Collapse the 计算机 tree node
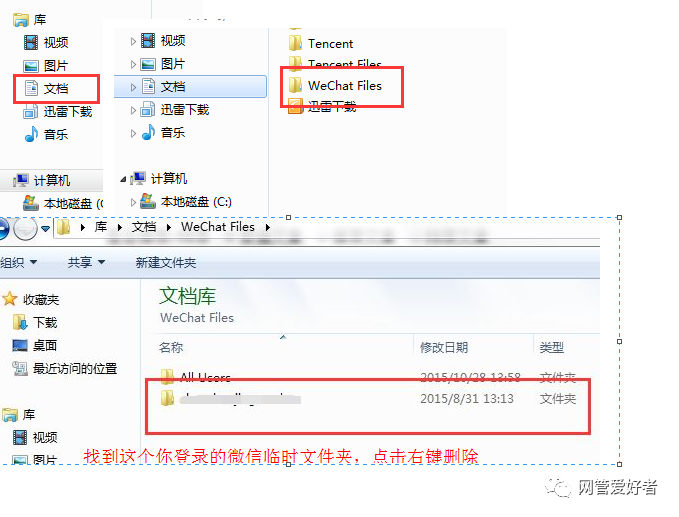 pos(123,178)
